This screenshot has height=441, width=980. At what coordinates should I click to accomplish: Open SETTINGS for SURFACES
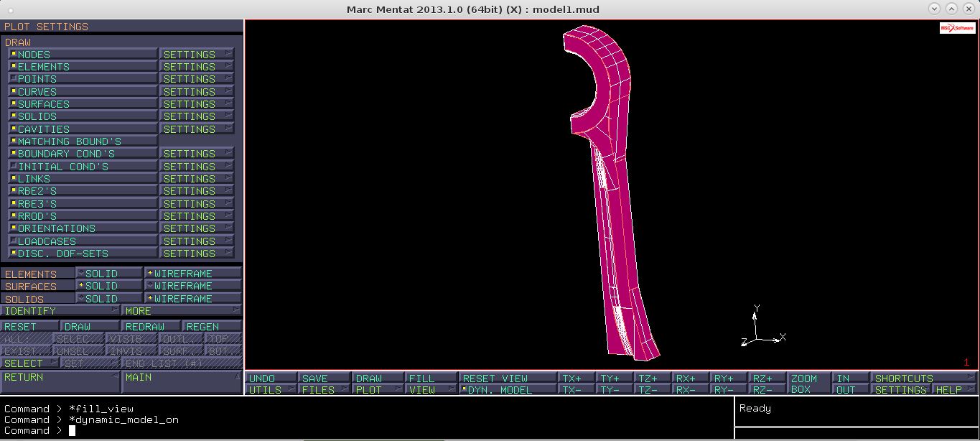click(x=197, y=104)
